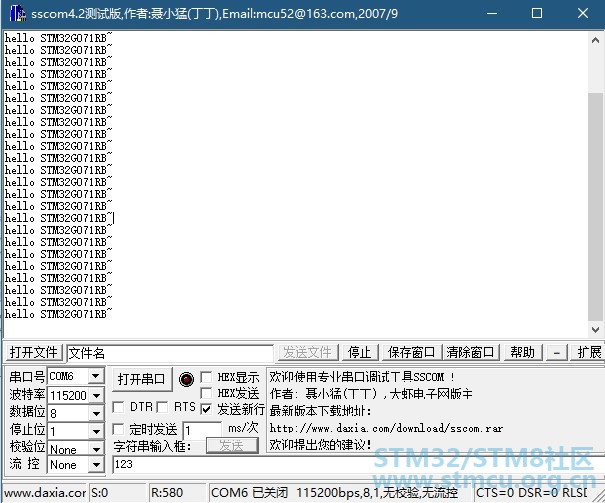
Task: Close the sscom window
Action: click(583, 14)
